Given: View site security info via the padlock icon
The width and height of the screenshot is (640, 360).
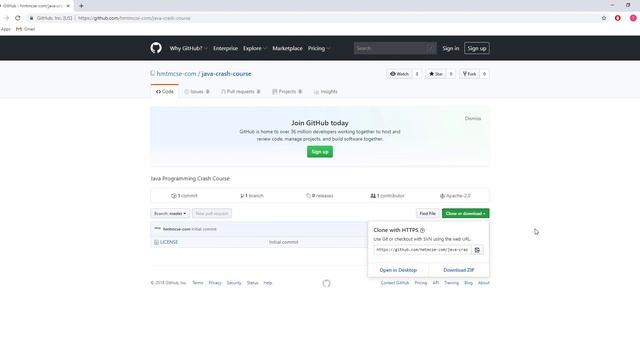Looking at the screenshot, I should pos(31,18).
